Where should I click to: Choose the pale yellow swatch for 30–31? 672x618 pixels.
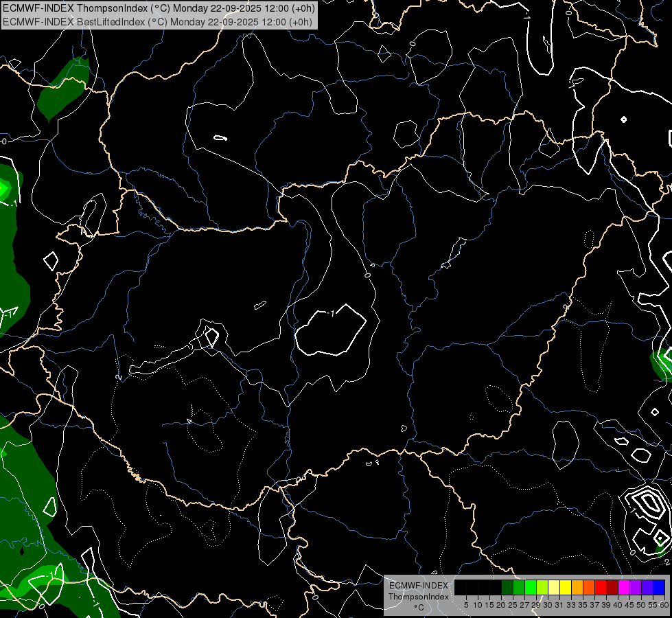coord(554,587)
